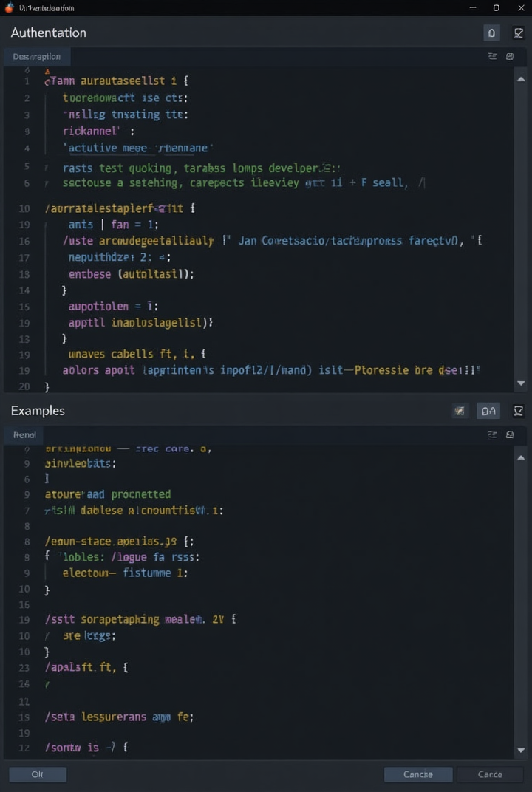Click the code line 'atoure aad procnetted'
The width and height of the screenshot is (532, 792).
pos(108,494)
